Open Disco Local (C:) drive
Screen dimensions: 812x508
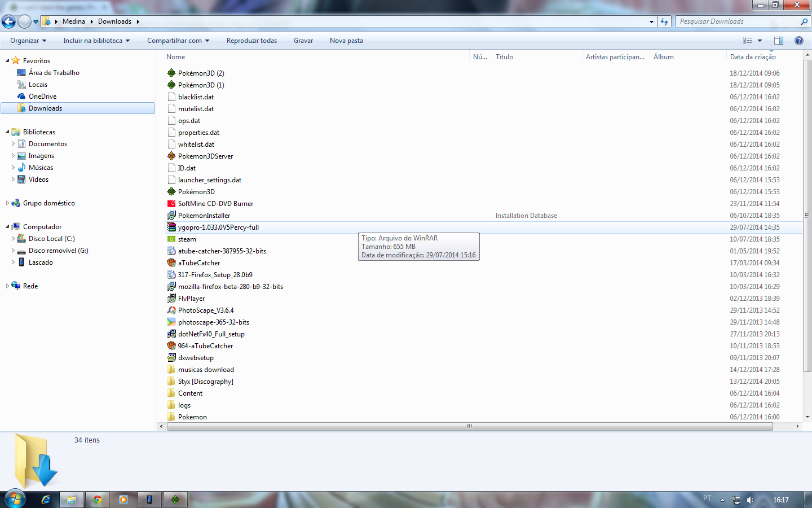(51, 239)
